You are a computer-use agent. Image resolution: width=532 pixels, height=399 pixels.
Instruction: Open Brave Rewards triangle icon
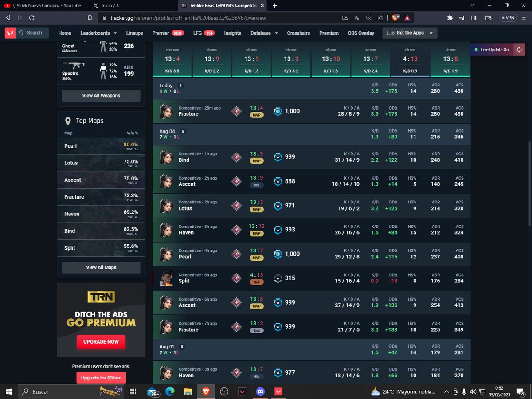coord(407,18)
